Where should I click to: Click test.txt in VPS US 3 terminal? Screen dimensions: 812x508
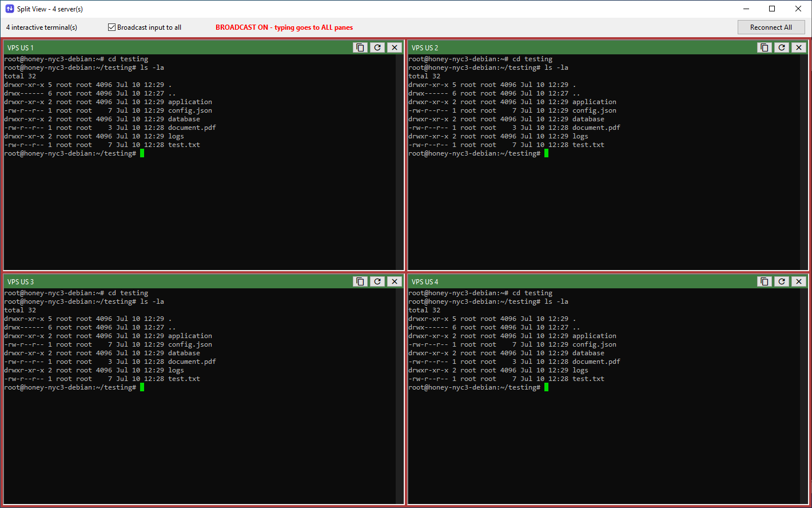point(184,379)
